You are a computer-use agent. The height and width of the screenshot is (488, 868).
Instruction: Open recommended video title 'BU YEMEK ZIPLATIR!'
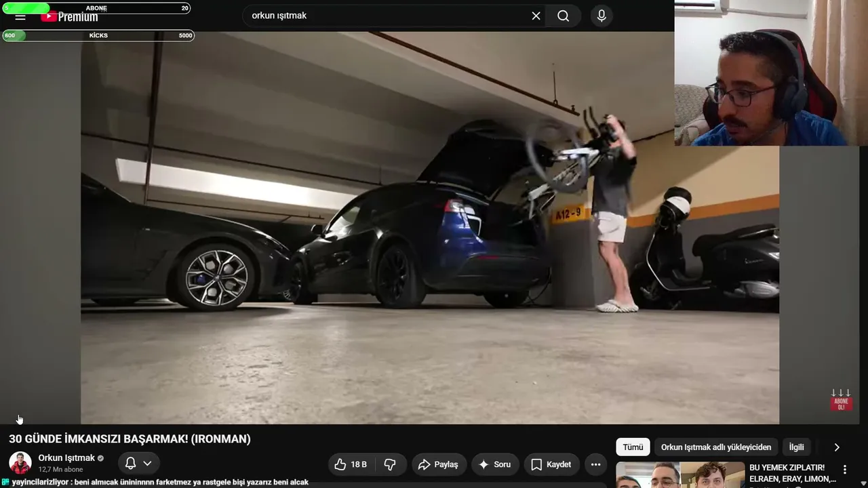pos(792,473)
